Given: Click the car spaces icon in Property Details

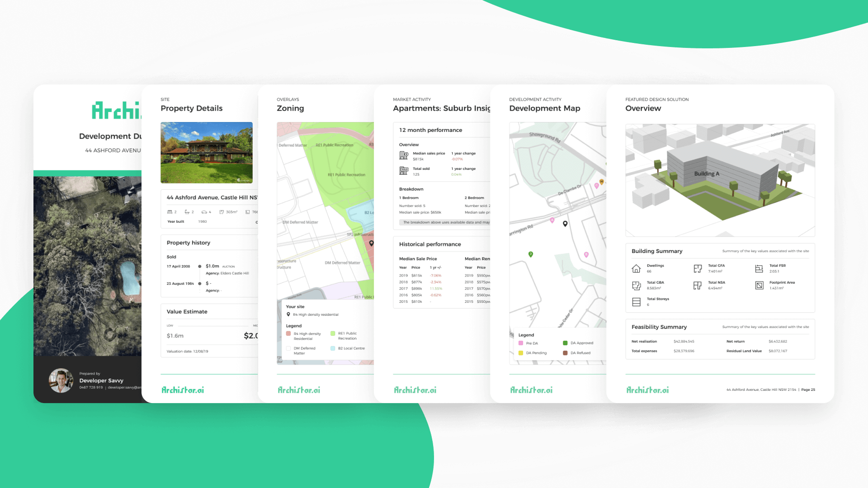Looking at the screenshot, I should 204,212.
